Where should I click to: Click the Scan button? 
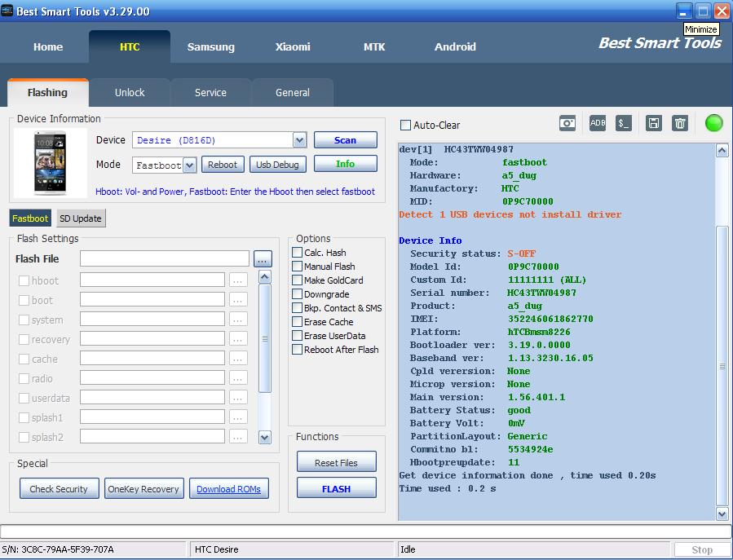coord(346,139)
